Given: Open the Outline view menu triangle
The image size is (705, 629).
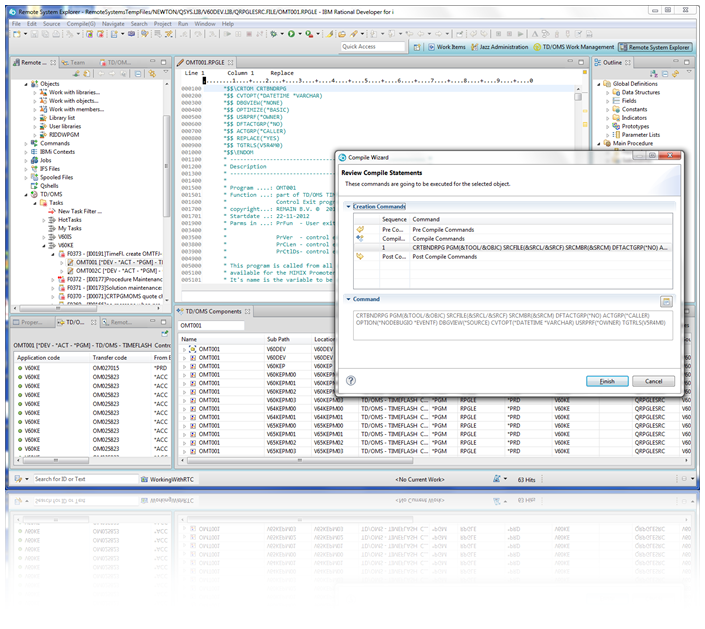Looking at the screenshot, I should [689, 72].
